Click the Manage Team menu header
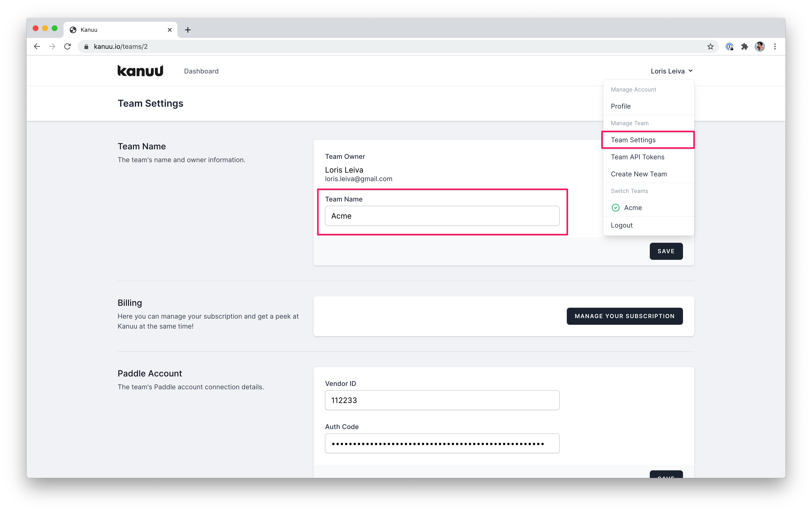This screenshot has width=812, height=513. (x=630, y=123)
